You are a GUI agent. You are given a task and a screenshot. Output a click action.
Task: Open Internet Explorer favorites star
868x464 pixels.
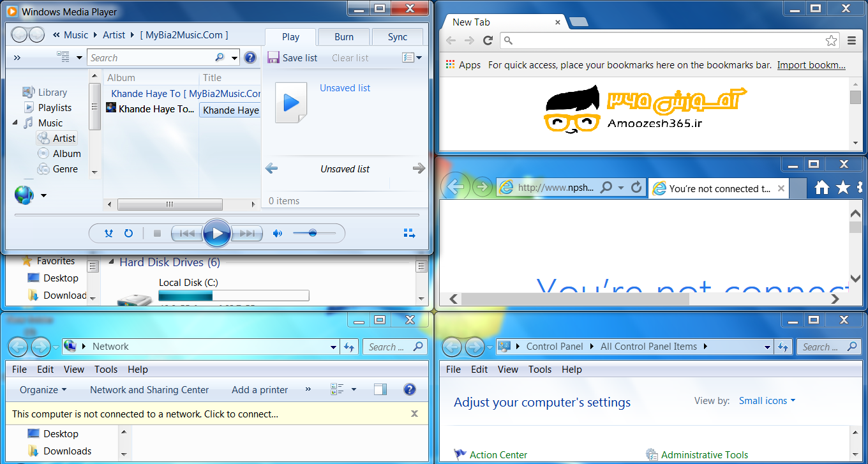coord(843,188)
